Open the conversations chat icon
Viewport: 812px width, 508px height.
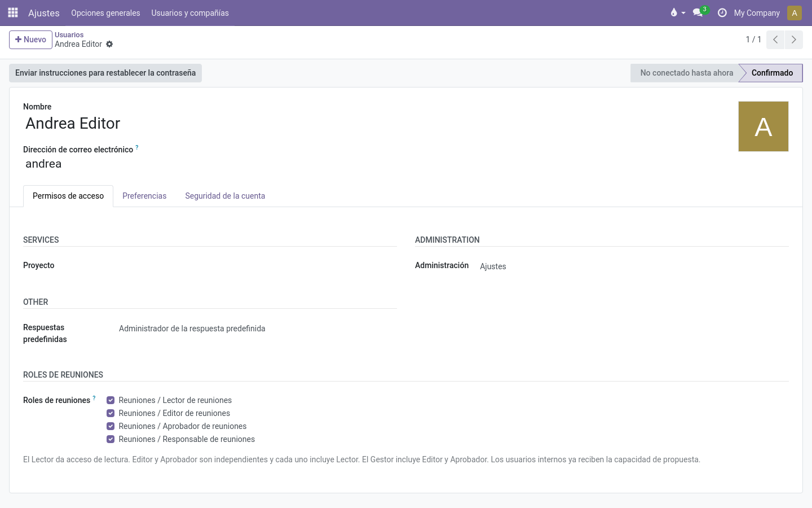pyautogui.click(x=700, y=12)
